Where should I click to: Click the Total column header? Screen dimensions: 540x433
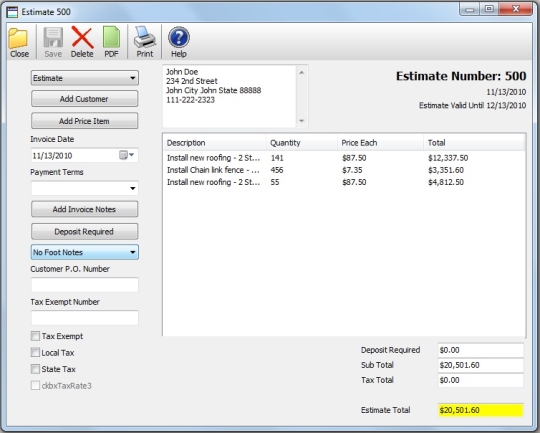click(474, 143)
